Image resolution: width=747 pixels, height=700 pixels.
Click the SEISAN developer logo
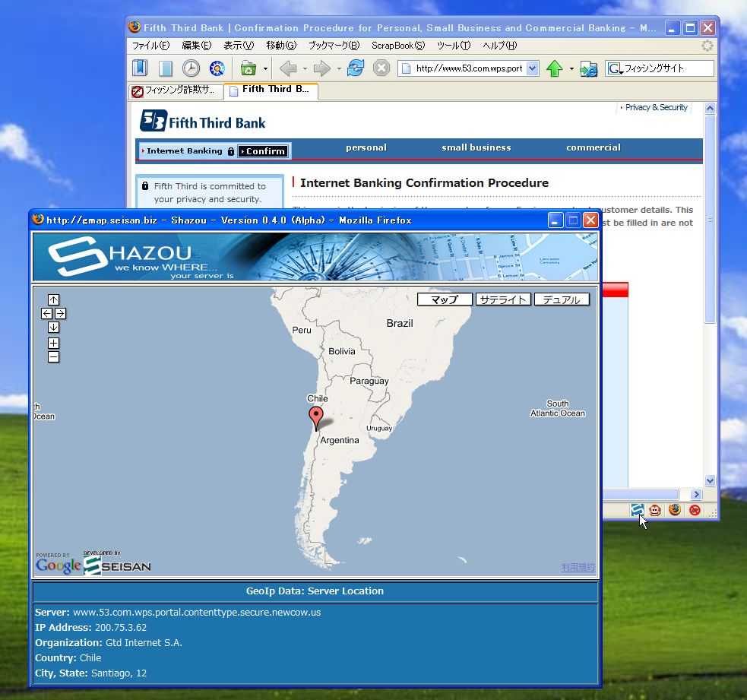pos(117,565)
